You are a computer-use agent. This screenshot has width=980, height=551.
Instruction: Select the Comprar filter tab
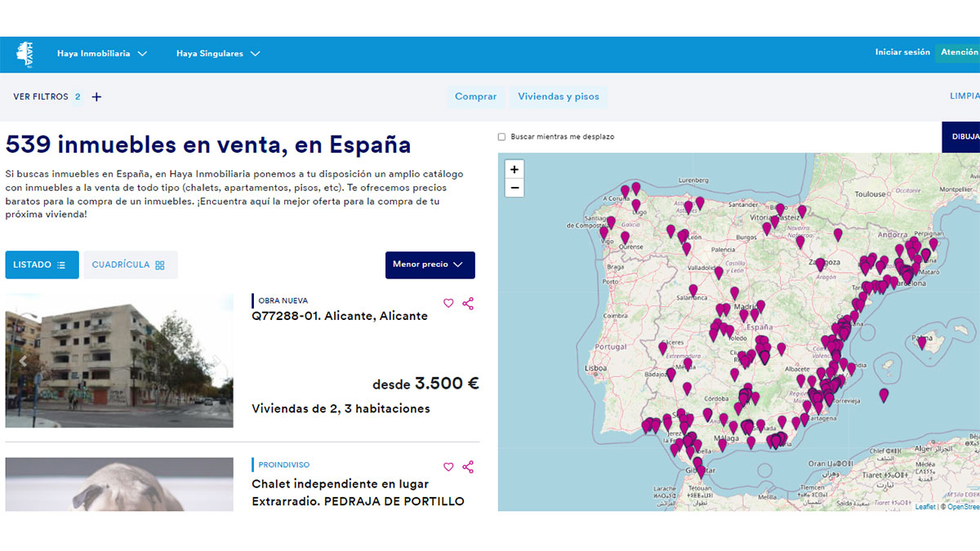[475, 97]
